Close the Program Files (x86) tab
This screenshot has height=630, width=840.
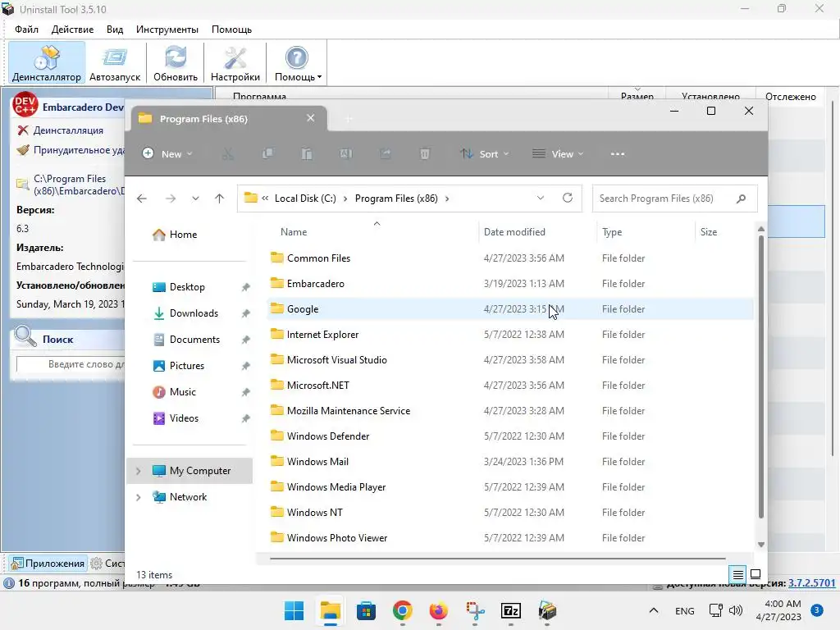click(x=310, y=118)
